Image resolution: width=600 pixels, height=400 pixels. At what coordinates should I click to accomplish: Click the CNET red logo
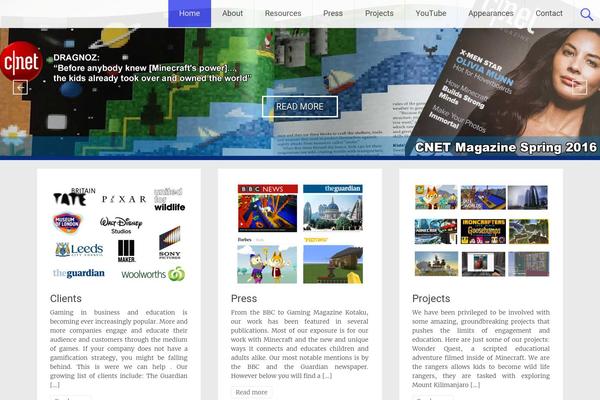(21, 62)
